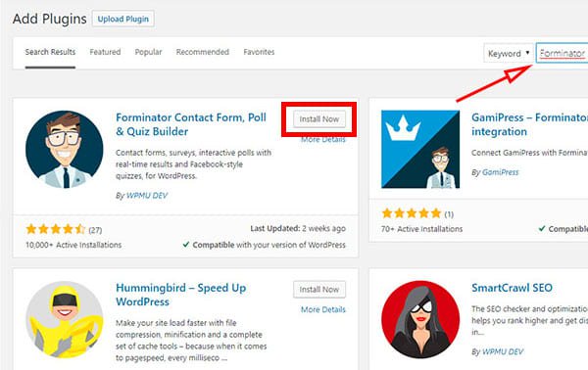
Task: Click the GamiPress crown plugin icon
Action: pos(420,149)
